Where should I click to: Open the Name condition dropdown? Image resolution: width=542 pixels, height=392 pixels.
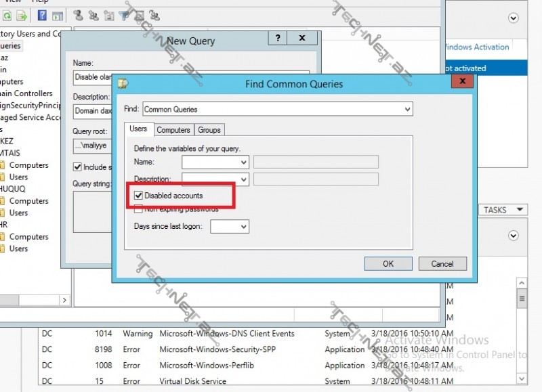(243, 162)
